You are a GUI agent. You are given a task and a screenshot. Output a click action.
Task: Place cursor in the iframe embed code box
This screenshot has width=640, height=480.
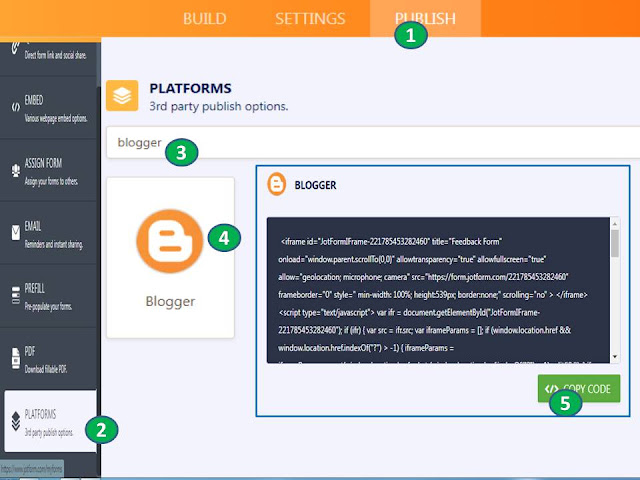pyautogui.click(x=438, y=290)
